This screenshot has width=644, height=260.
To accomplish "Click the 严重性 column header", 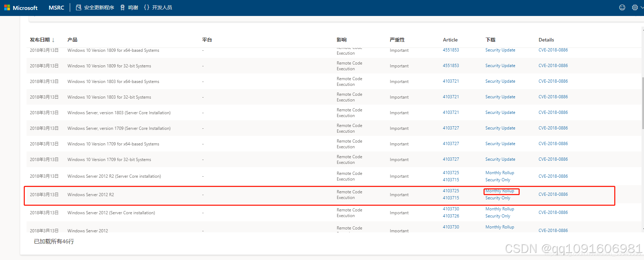I will (x=397, y=40).
